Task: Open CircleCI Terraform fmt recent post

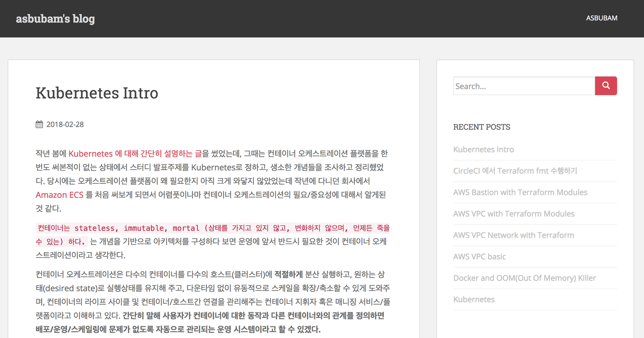Action: point(515,171)
